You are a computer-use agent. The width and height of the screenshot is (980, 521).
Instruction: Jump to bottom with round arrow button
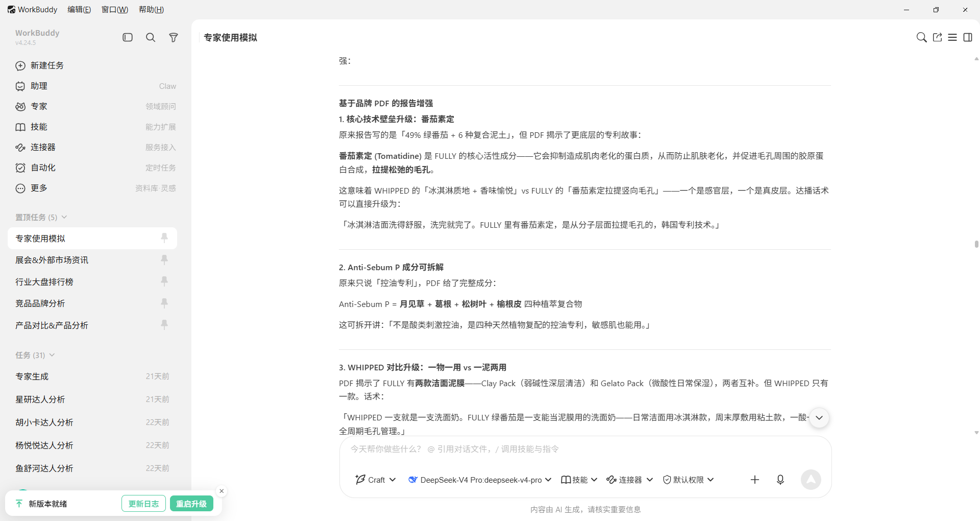coord(819,417)
